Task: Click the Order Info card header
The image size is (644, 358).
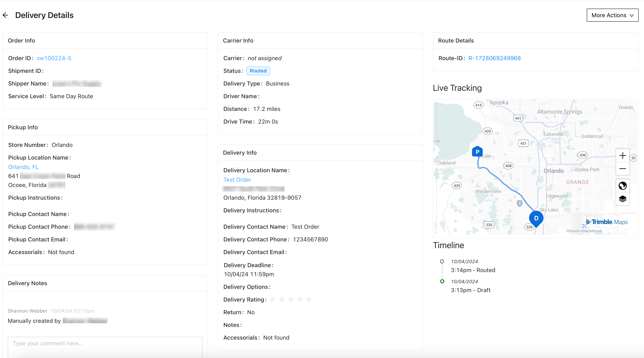Action: (105, 41)
